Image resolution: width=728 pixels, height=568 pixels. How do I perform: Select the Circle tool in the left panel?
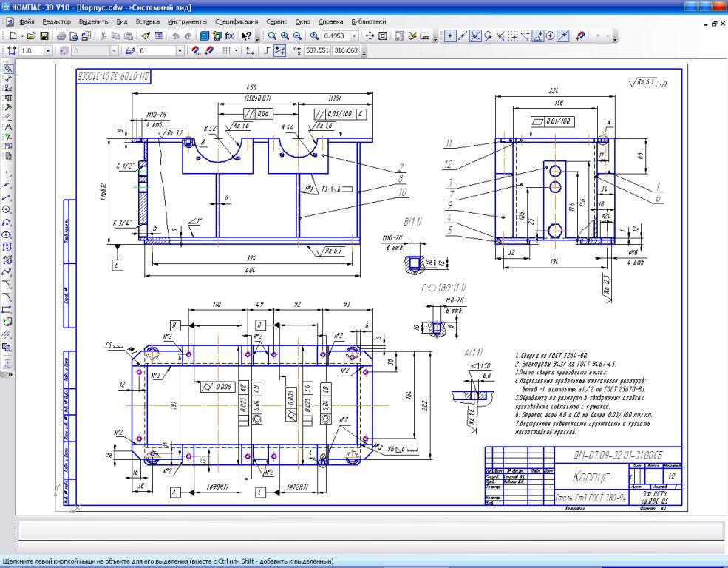pos(7,210)
